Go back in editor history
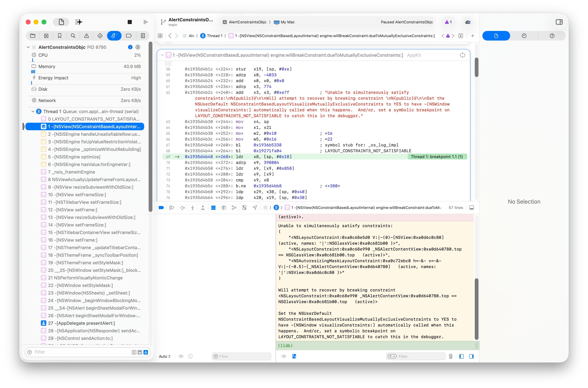 tap(170, 36)
